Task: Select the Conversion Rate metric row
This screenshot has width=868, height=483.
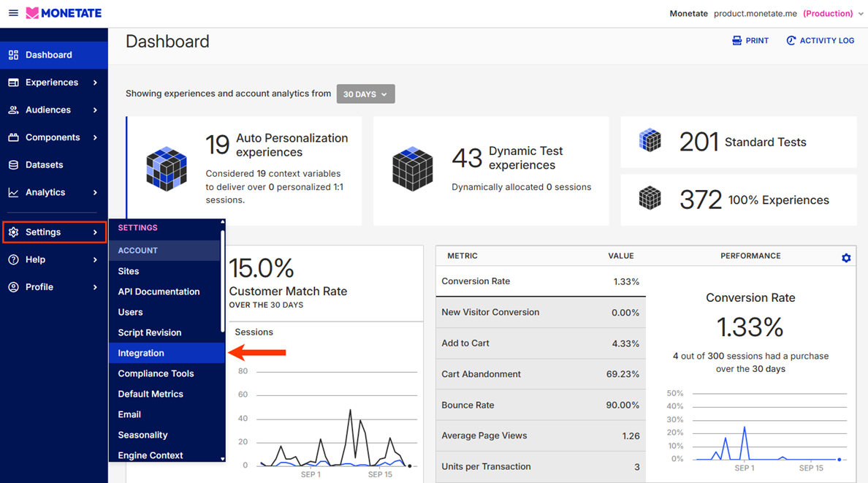Action: pyautogui.click(x=541, y=281)
